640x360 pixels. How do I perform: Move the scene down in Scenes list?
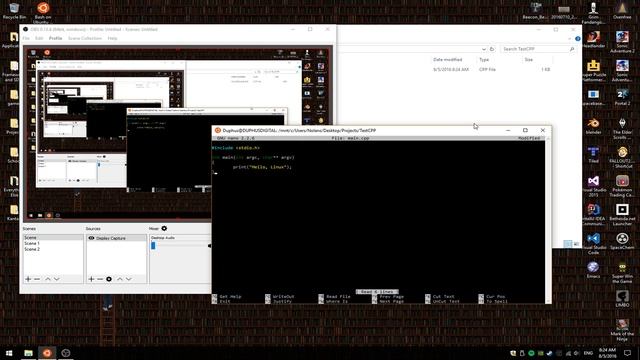click(x=57, y=279)
